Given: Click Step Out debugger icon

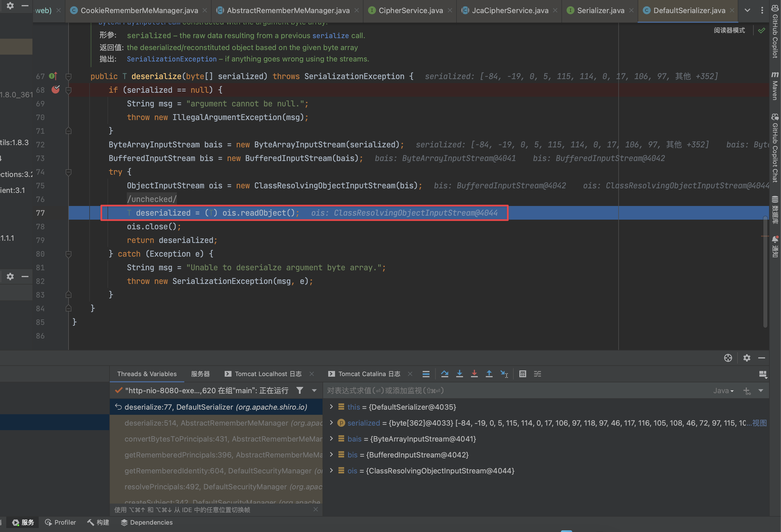Looking at the screenshot, I should 489,374.
